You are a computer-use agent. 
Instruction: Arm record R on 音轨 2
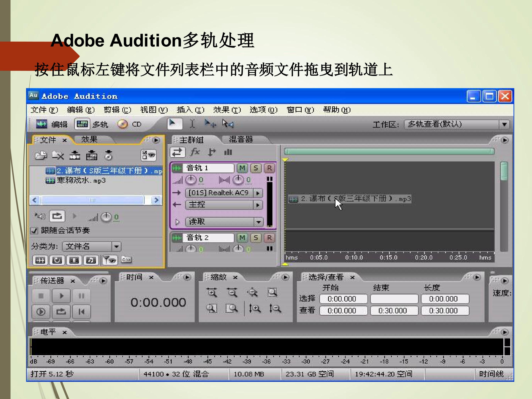click(269, 238)
